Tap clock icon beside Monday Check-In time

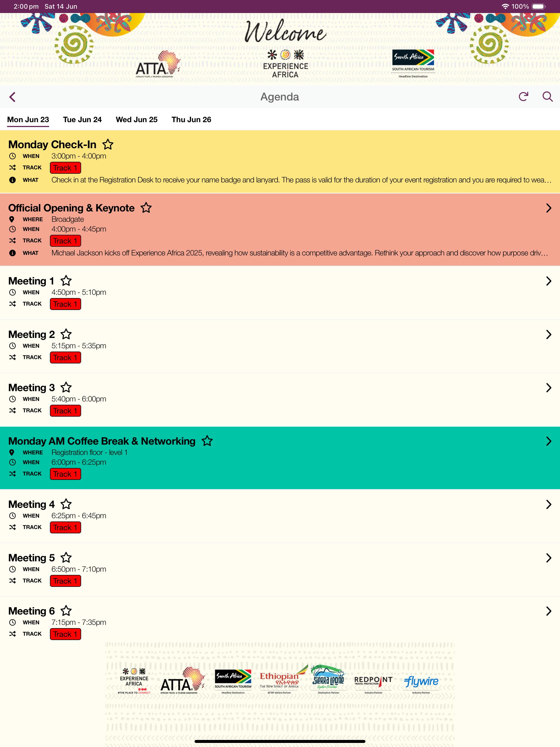[x=12, y=156]
